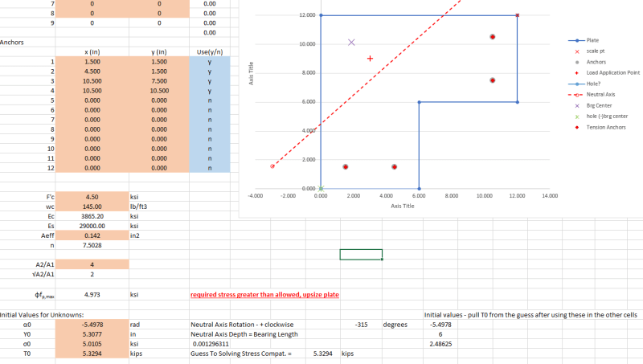Click √A2/A1 result cell with value 2
Screen dimensions: 643x364
92,274
